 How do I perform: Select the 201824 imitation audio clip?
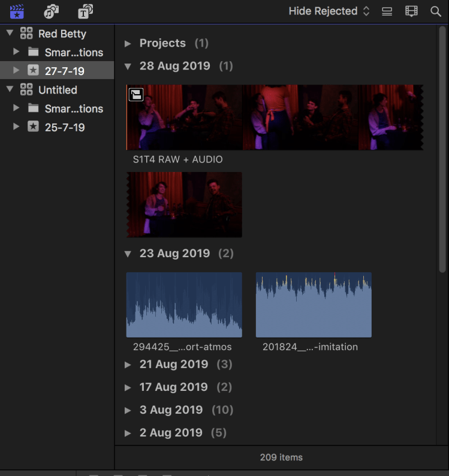click(313, 305)
